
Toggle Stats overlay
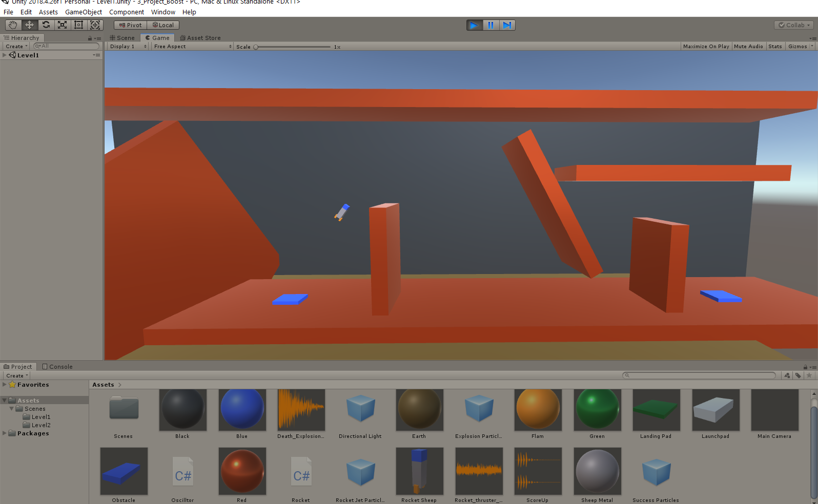(775, 46)
